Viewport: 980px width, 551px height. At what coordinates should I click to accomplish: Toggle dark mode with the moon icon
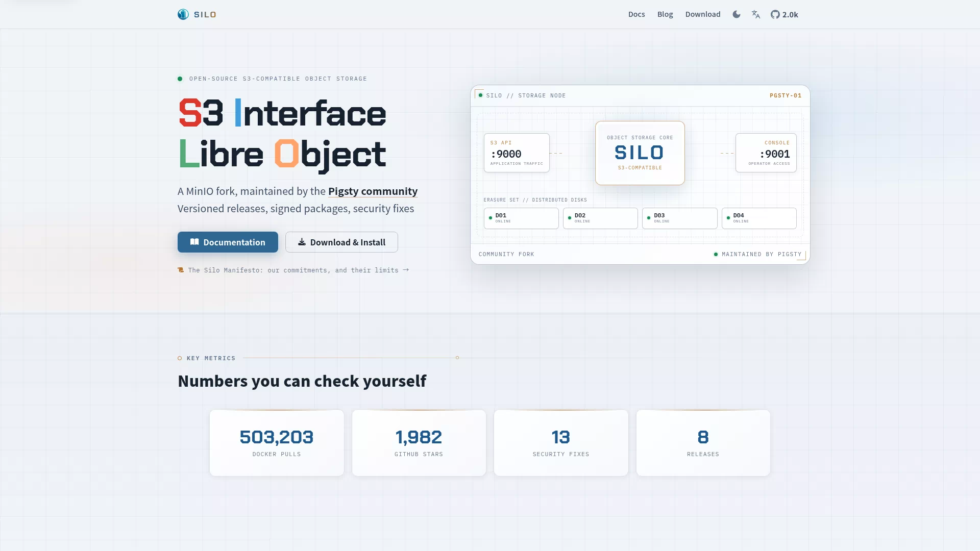pos(737,14)
